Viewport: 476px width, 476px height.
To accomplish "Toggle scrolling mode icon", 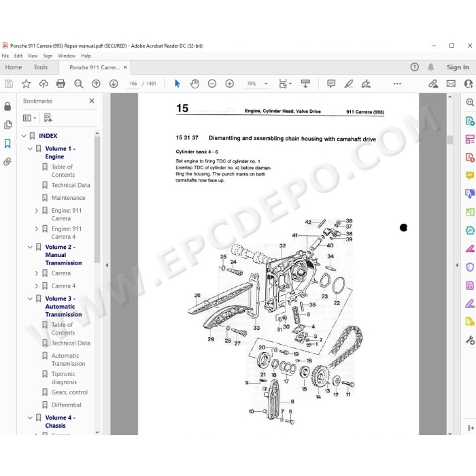I will coord(305,84).
